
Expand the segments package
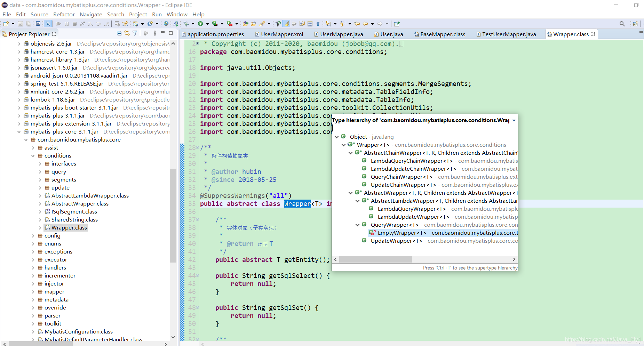40,180
